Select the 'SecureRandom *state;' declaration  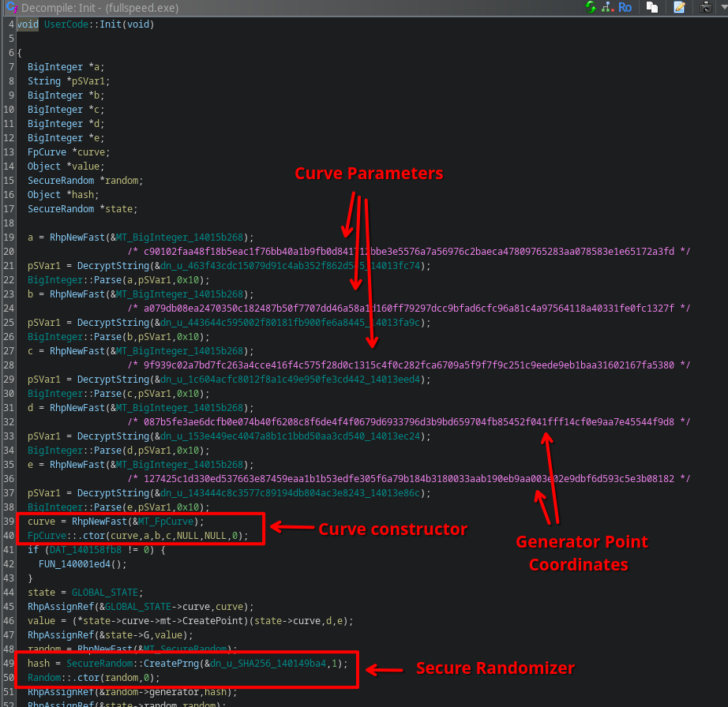tap(83, 209)
